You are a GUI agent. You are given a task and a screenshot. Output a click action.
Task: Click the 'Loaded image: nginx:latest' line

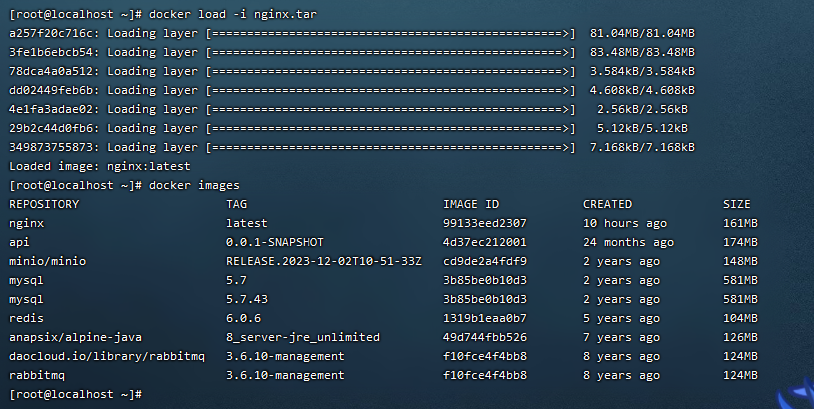pos(100,167)
